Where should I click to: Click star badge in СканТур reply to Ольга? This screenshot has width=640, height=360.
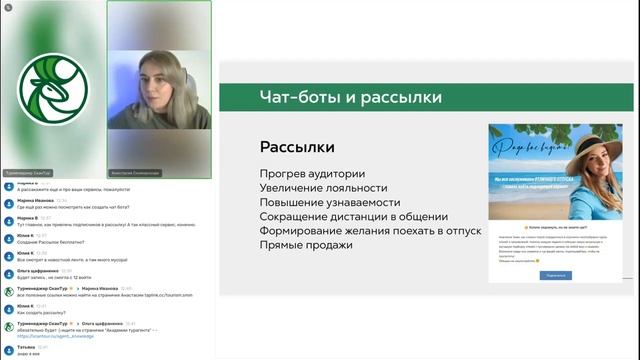tap(71, 324)
